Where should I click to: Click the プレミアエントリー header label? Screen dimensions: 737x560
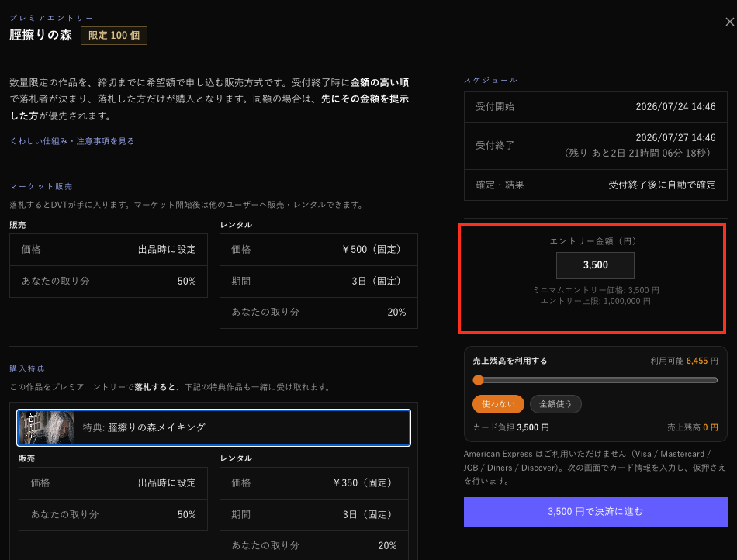51,18
